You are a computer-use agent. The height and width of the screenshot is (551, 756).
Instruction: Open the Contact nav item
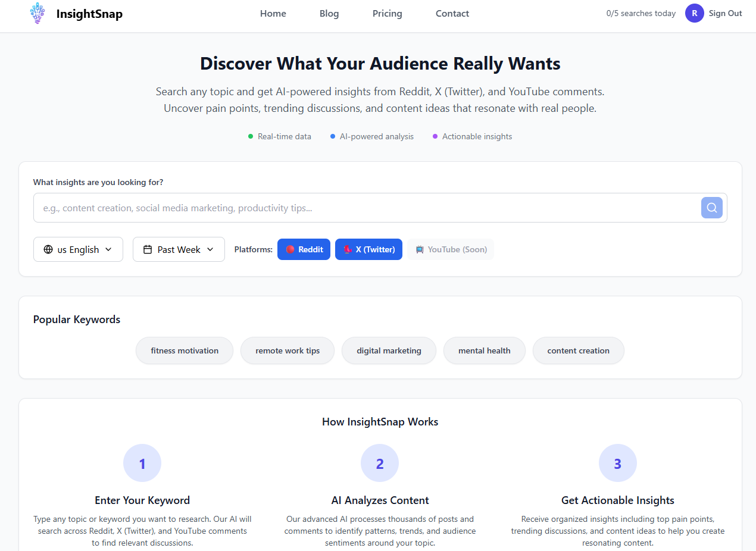point(452,13)
